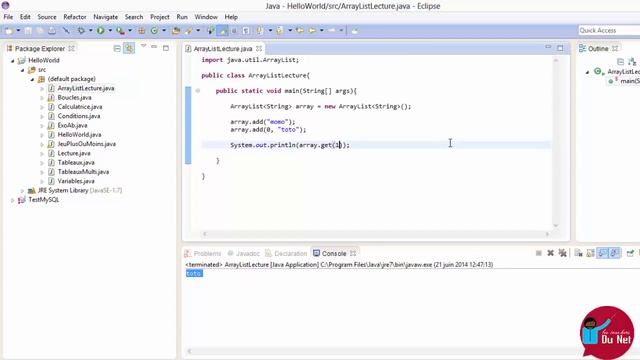Click the External Tools run icon
Image resolution: width=640 pixels, height=360 pixels.
pos(120,30)
